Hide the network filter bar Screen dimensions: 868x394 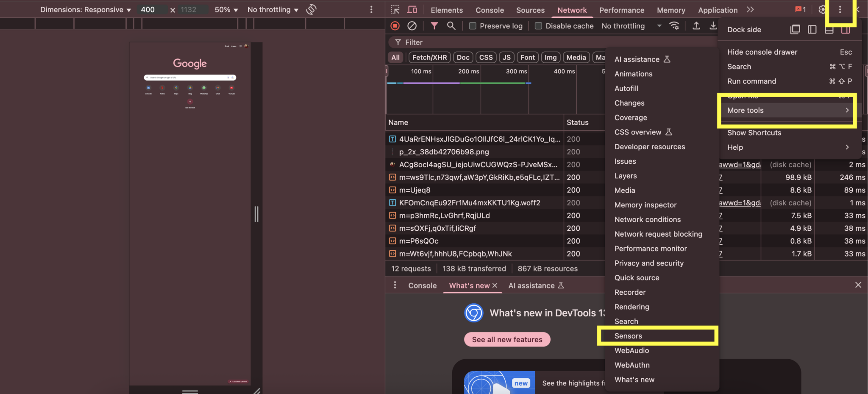[434, 26]
